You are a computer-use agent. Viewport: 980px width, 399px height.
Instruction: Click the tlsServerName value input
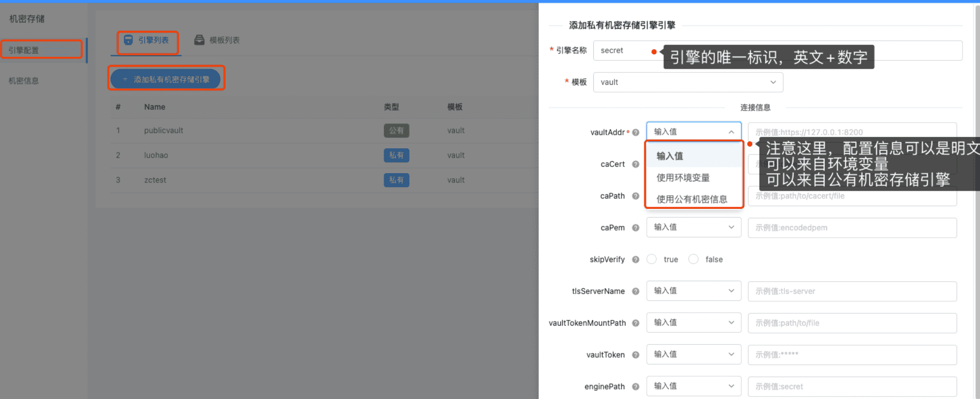click(852, 291)
